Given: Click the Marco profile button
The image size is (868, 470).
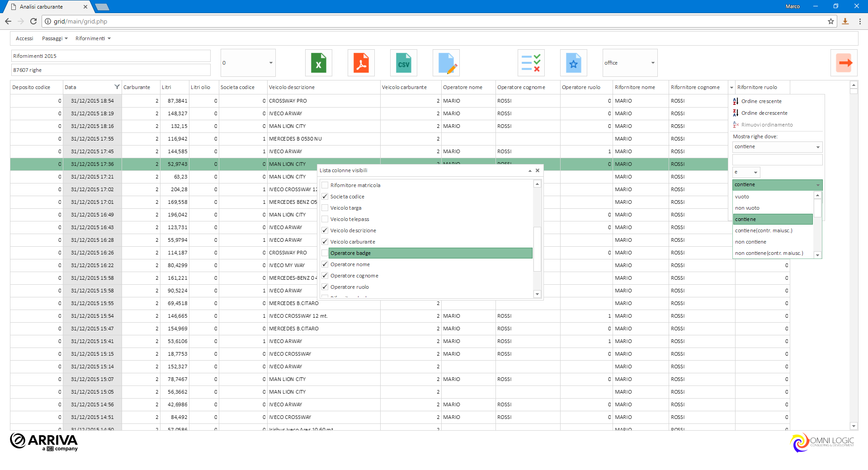Looking at the screenshot, I should tap(793, 6).
